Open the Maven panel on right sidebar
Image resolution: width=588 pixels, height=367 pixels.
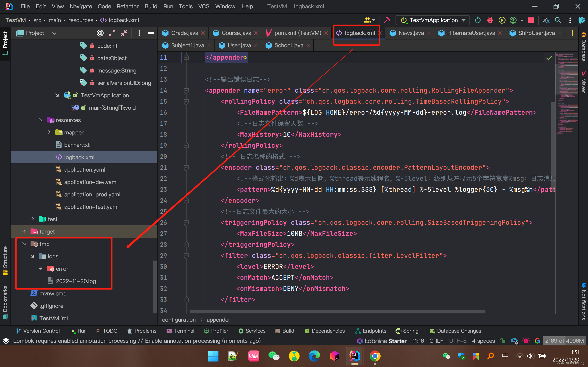(584, 83)
